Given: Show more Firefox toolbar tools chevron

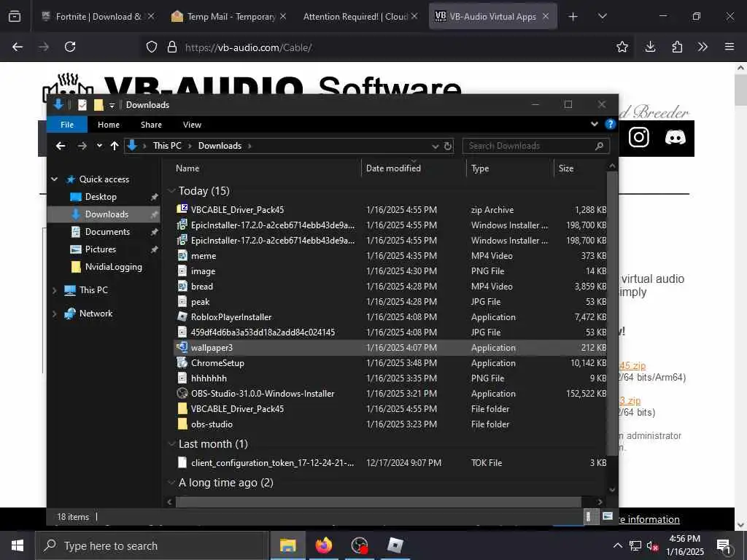Looking at the screenshot, I should coord(703,47).
